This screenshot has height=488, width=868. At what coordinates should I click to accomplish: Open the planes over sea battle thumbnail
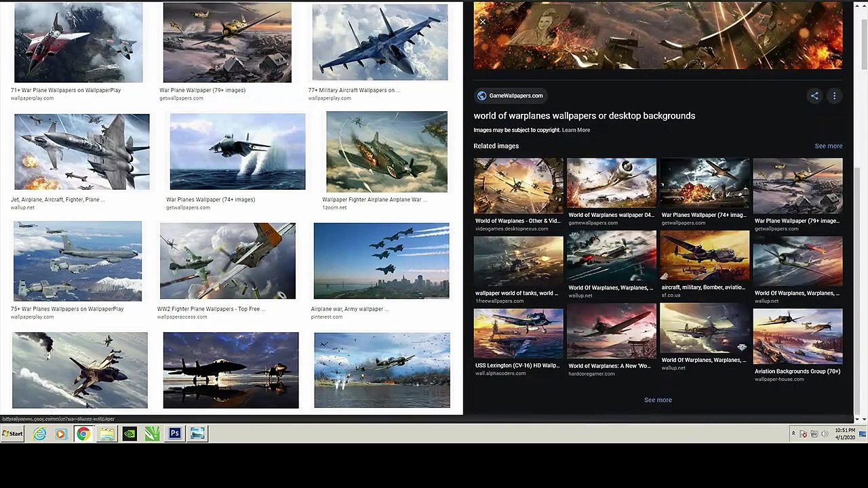tap(382, 370)
